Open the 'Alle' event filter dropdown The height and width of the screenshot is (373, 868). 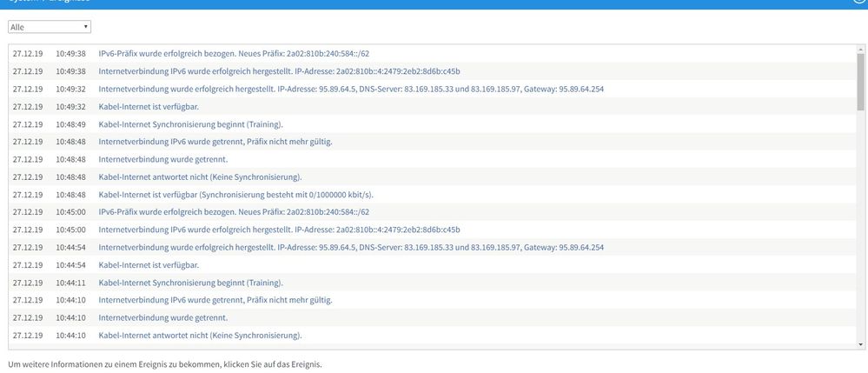[50, 27]
